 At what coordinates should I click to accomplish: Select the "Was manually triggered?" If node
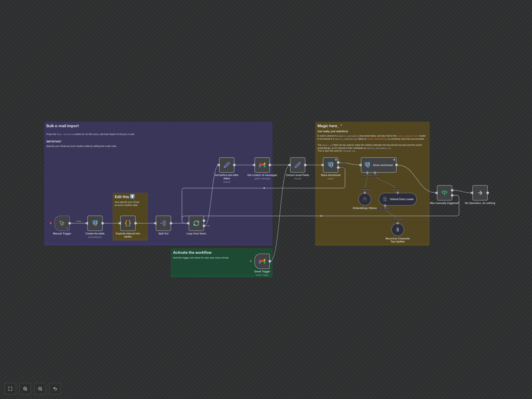(444, 193)
